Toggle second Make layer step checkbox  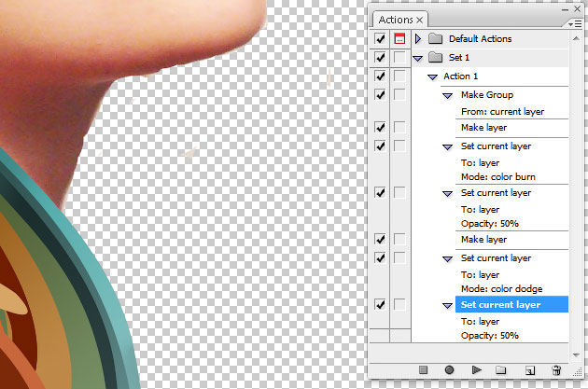coord(380,239)
